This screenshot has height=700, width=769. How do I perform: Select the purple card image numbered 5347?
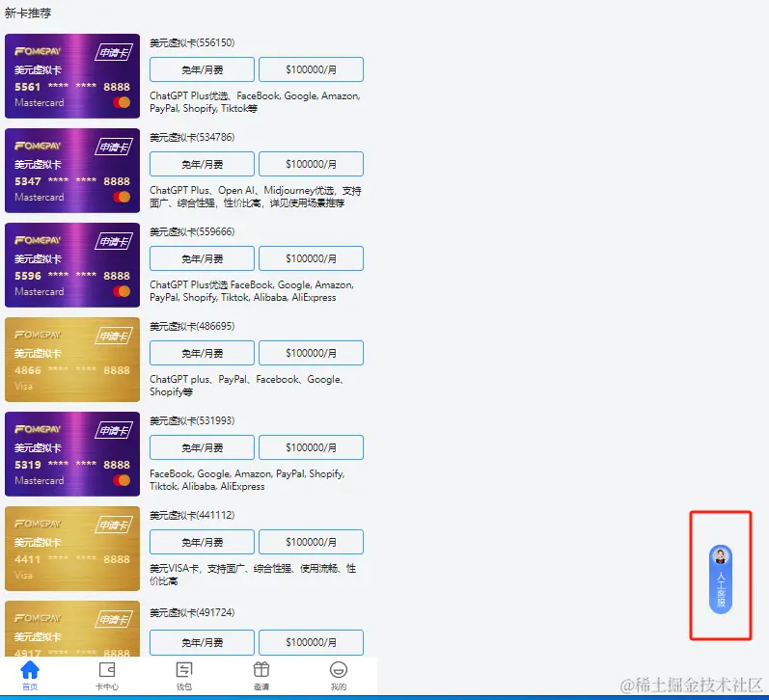coord(72,171)
